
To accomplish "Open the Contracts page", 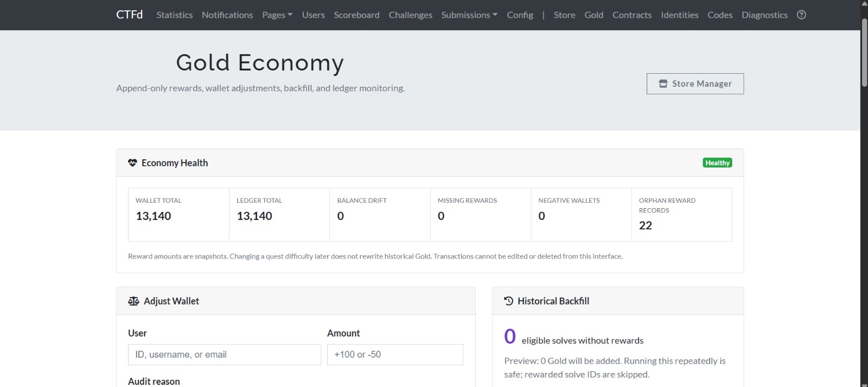I will (632, 15).
